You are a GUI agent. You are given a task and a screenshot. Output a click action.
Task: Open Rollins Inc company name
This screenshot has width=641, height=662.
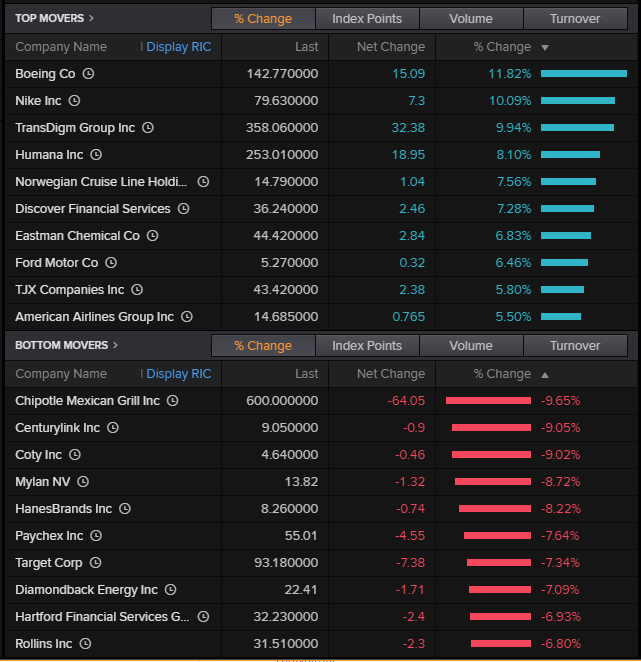pyautogui.click(x=44, y=644)
